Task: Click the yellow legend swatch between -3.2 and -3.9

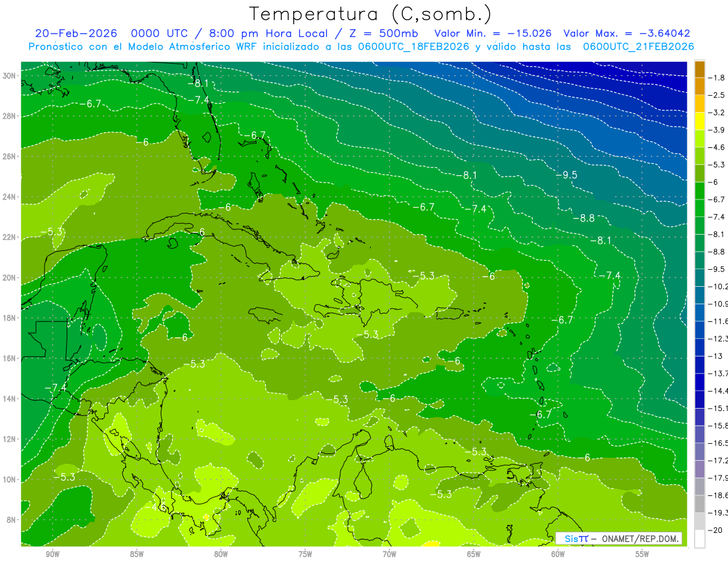Action: pyautogui.click(x=699, y=121)
